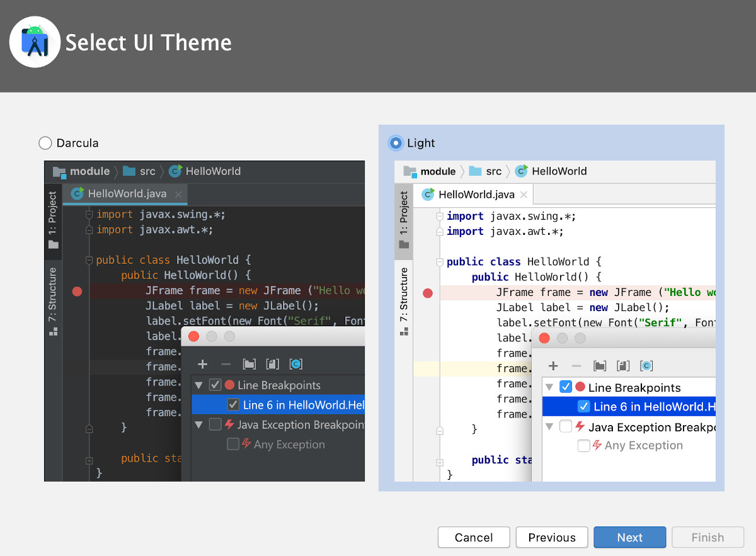
Task: Click the Add breakpoint plus icon in Light dialog
Action: click(553, 366)
